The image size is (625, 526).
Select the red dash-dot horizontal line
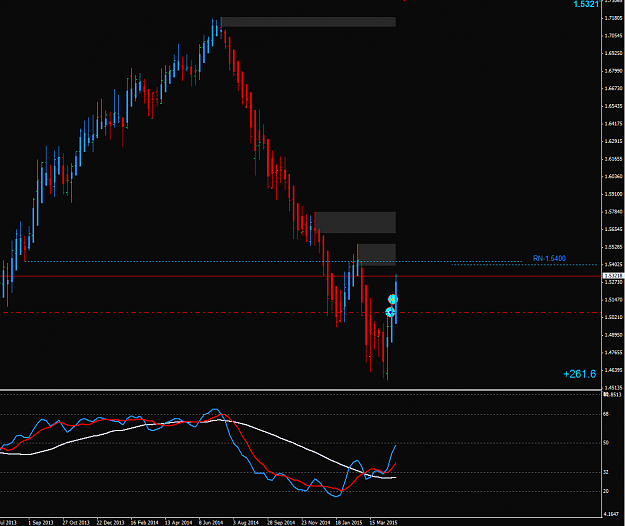[301, 312]
